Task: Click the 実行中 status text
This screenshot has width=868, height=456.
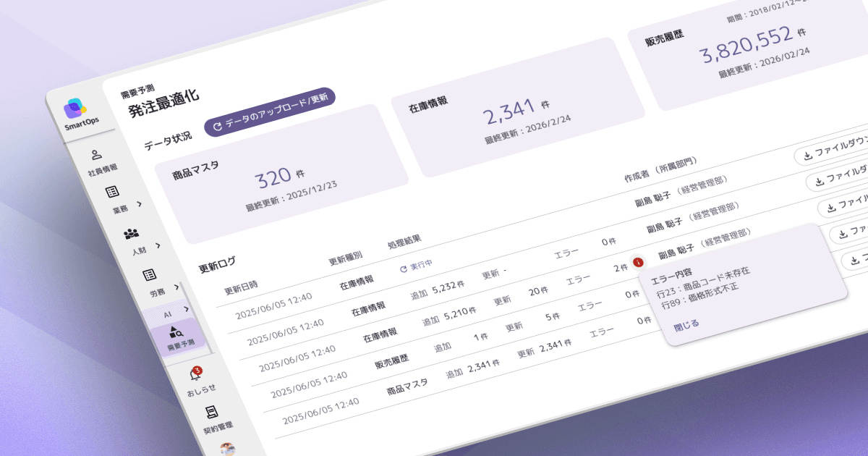Action: [x=421, y=266]
